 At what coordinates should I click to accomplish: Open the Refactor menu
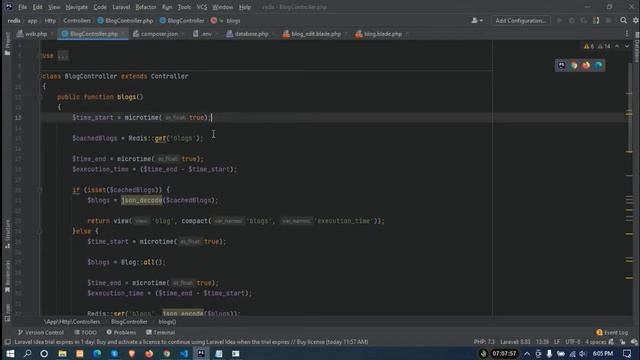[x=146, y=7]
